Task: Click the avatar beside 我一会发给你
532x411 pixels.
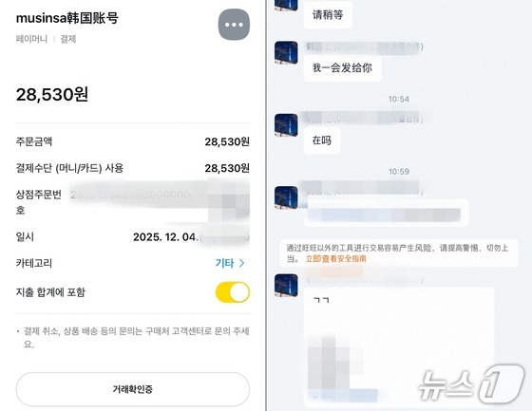Action: tap(286, 52)
